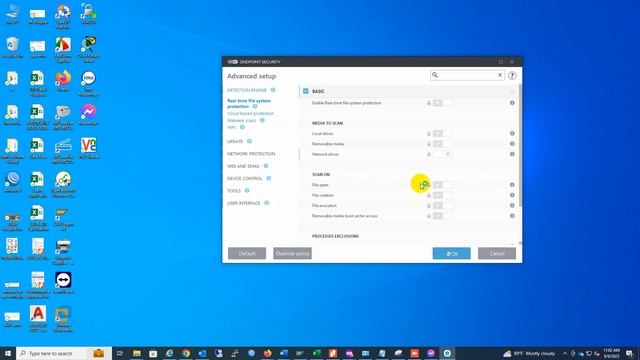Screen dimensions: 640x360
Task: Open the ESET icon in the taskbar
Action: [447, 353]
